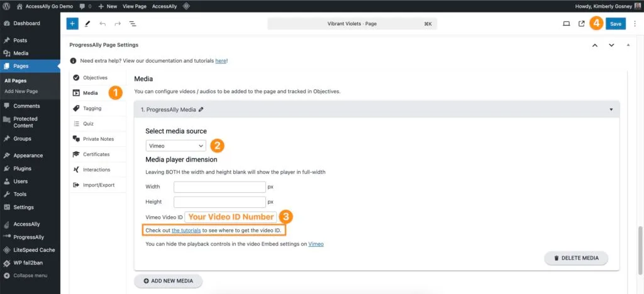This screenshot has height=294, width=644.
Task: Open the desktop preview icon
Action: 566,24
